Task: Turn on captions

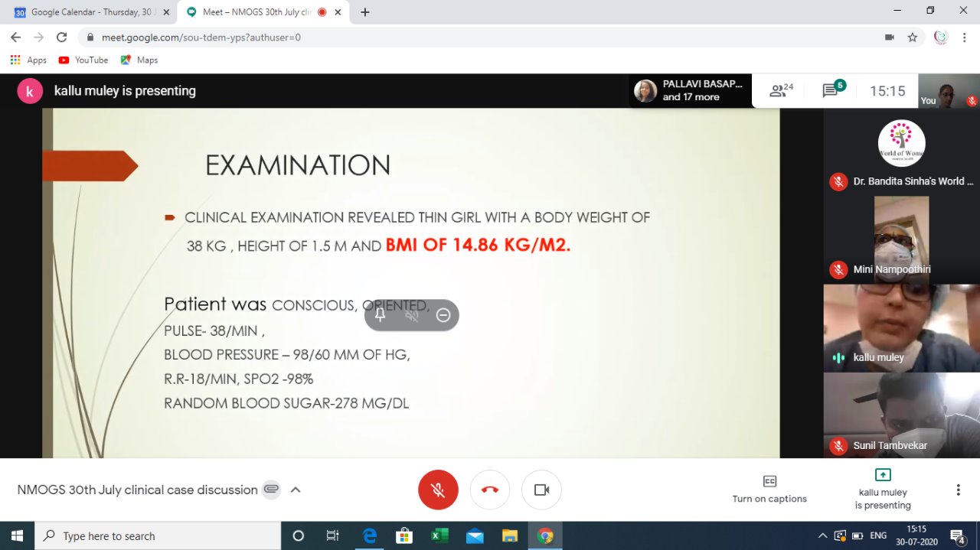Action: [x=769, y=490]
